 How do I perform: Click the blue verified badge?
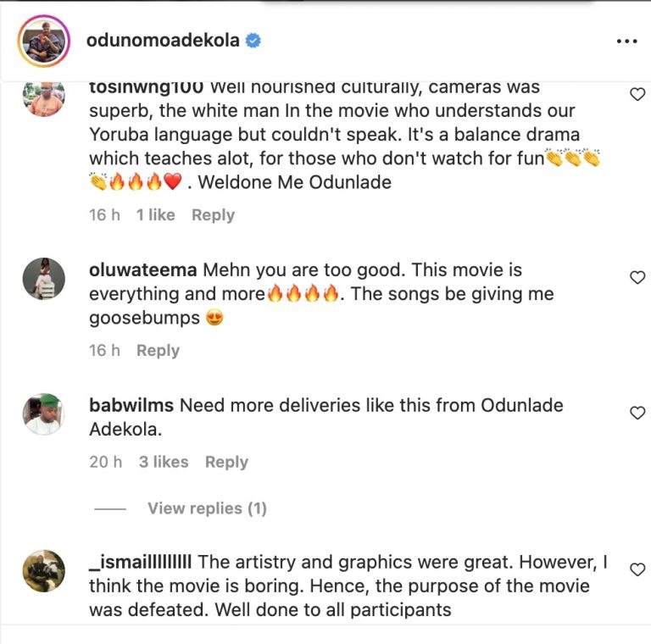click(x=253, y=41)
